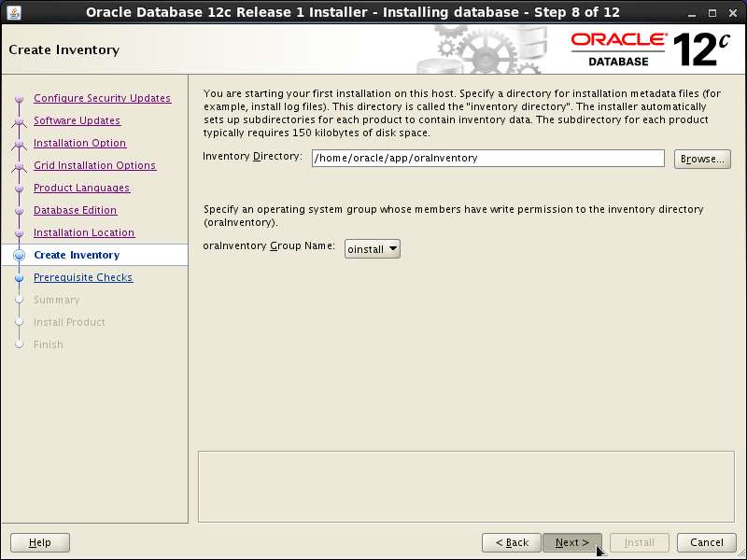This screenshot has height=560, width=747.
Task: Click the Prerequisite Checks step bullet icon
Action: click(19, 277)
